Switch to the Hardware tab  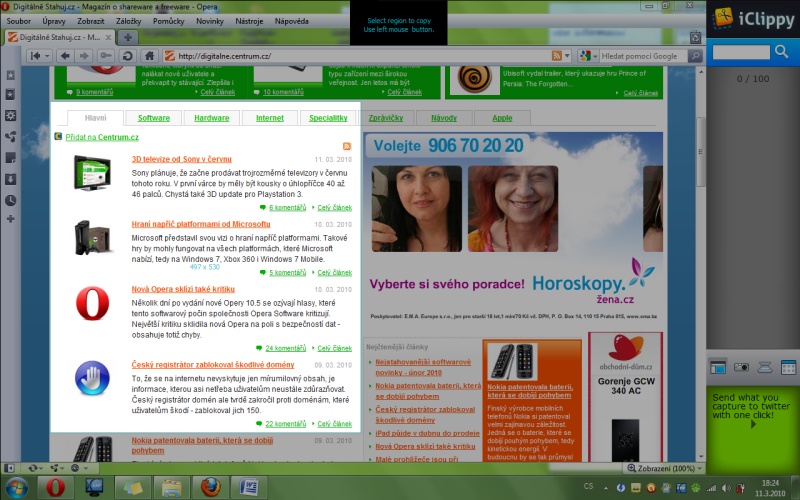pos(211,118)
